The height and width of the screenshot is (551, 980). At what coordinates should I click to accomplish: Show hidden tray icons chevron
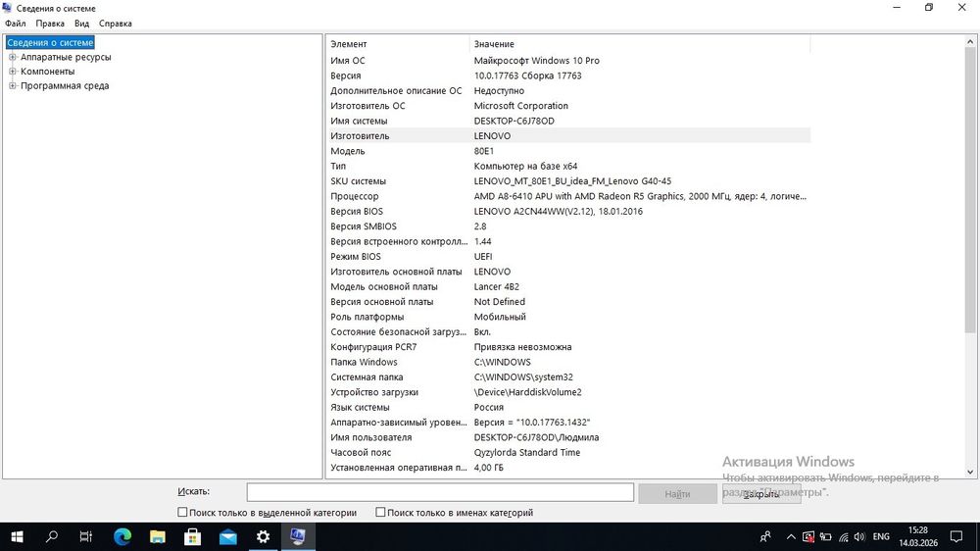791,536
